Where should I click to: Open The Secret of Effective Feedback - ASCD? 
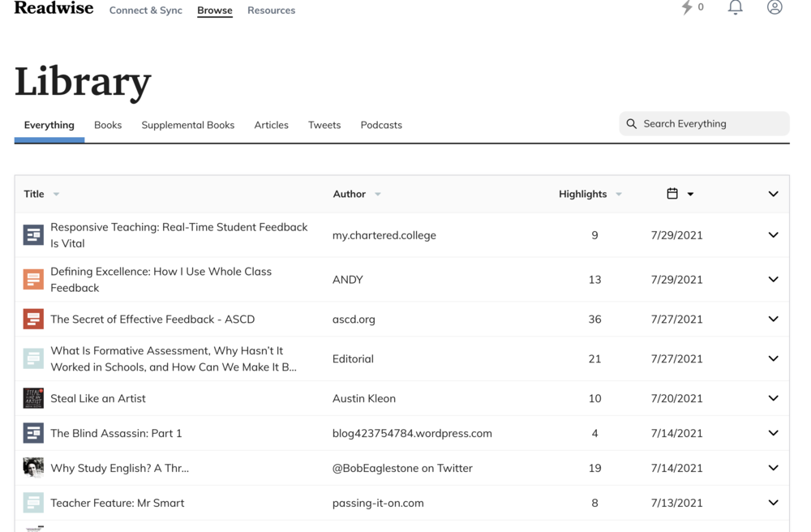(152, 319)
